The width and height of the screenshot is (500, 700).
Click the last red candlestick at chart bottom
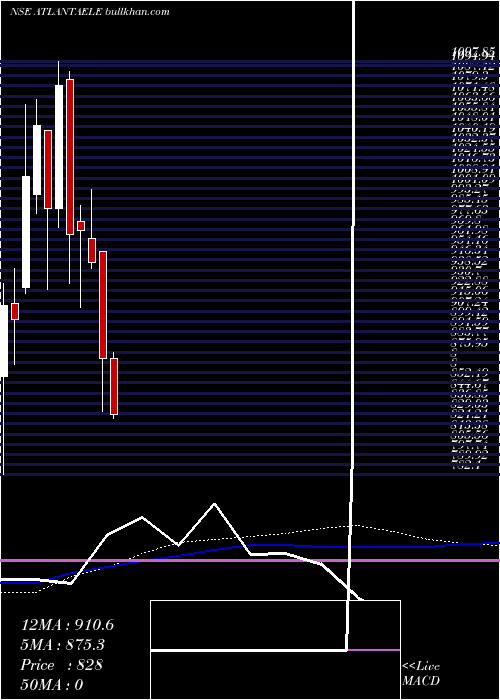click(x=114, y=386)
